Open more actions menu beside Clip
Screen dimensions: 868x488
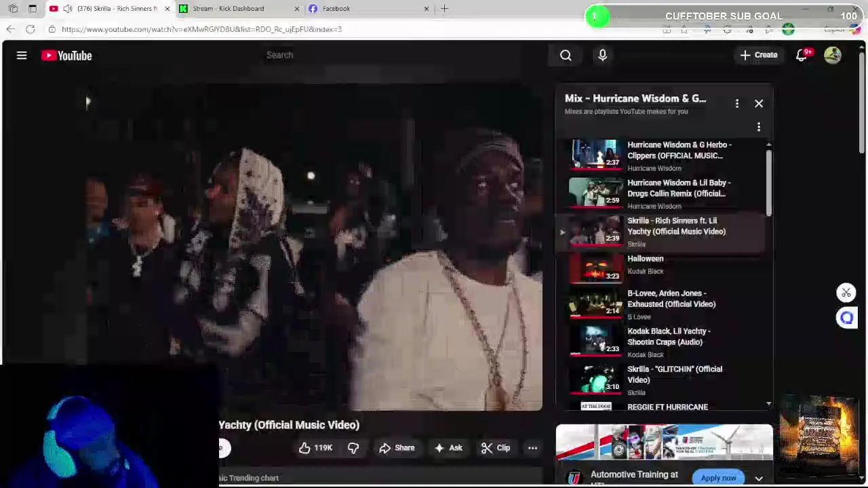[x=533, y=448]
